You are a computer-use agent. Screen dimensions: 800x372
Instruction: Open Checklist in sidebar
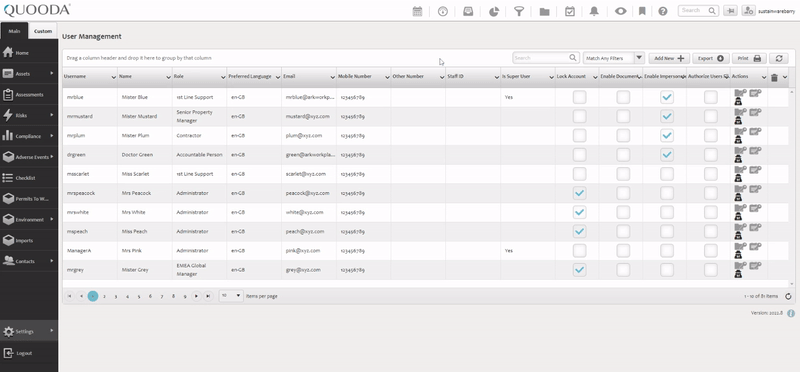coord(29,178)
